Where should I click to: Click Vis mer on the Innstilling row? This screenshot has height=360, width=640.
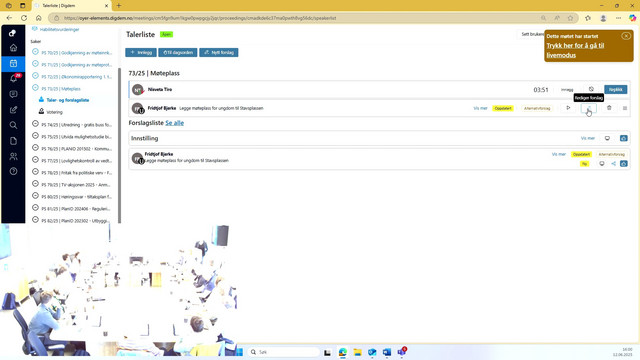pos(588,138)
